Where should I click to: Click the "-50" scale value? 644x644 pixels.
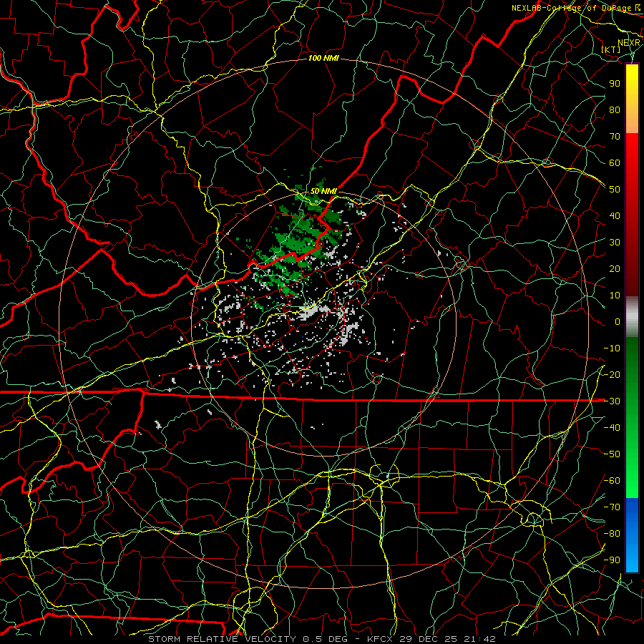(x=612, y=454)
